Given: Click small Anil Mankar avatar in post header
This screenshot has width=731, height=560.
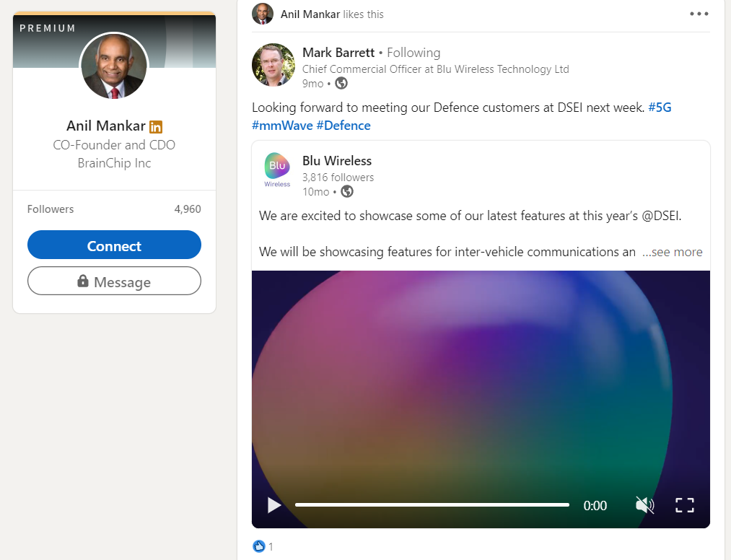Looking at the screenshot, I should 263,14.
